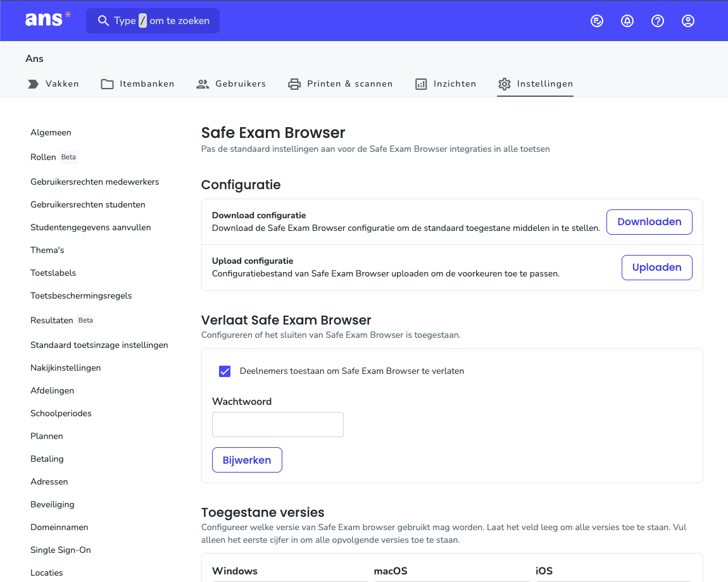Open Rollen settings in sidebar
728x582 pixels.
pyautogui.click(x=43, y=158)
